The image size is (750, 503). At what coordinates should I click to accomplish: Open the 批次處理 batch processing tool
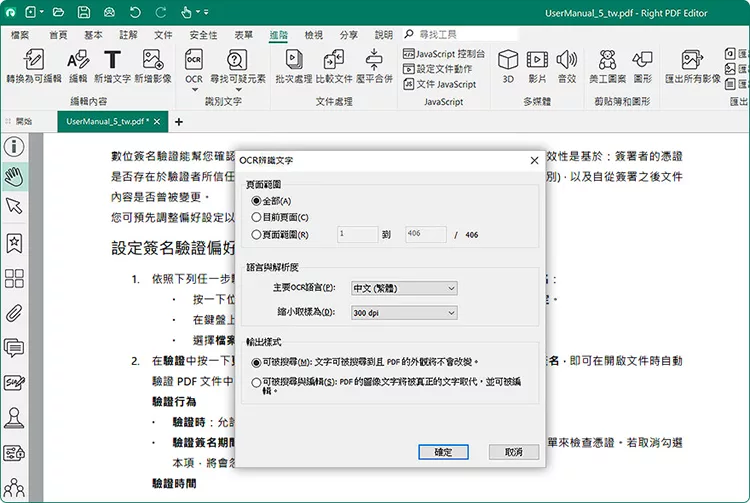pyautogui.click(x=293, y=65)
